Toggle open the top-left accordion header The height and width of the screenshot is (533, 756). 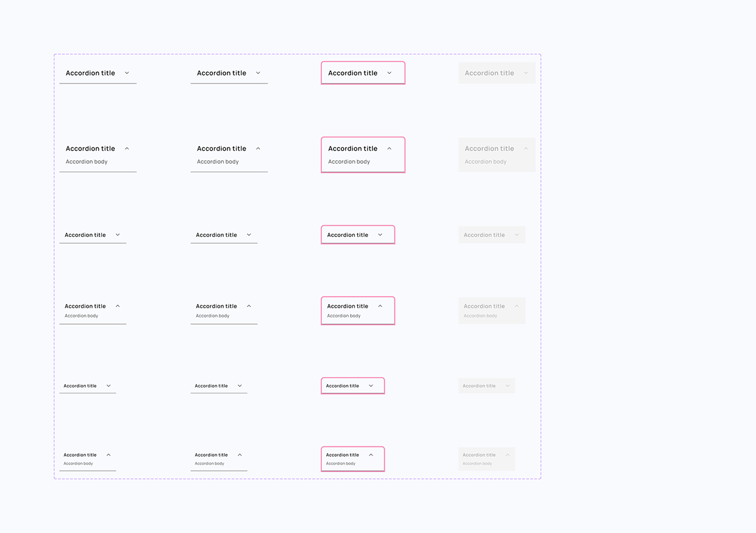pyautogui.click(x=90, y=72)
